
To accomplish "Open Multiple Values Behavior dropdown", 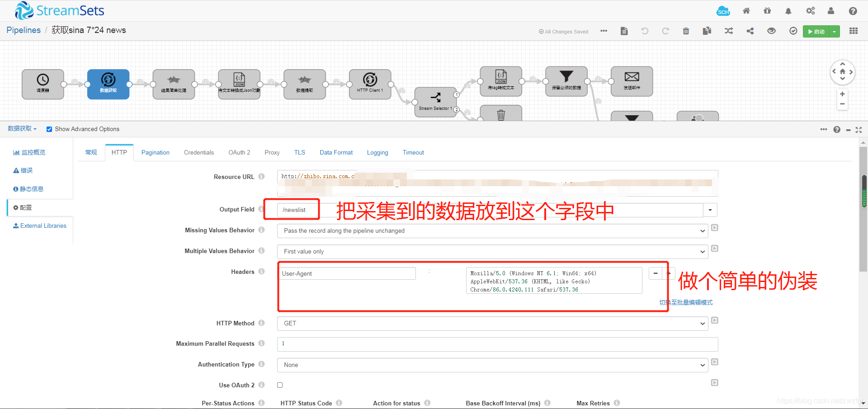I will (492, 252).
